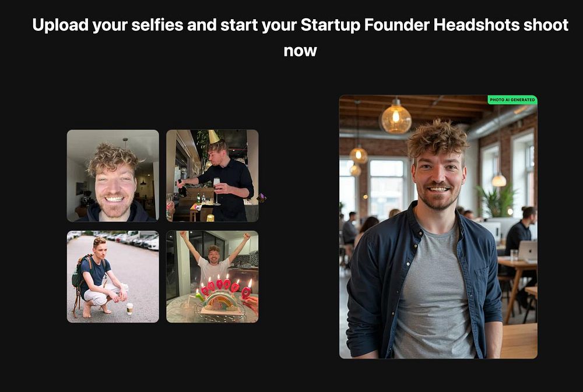
Task: Click the Upload your selfies heading text
Action: [300, 37]
